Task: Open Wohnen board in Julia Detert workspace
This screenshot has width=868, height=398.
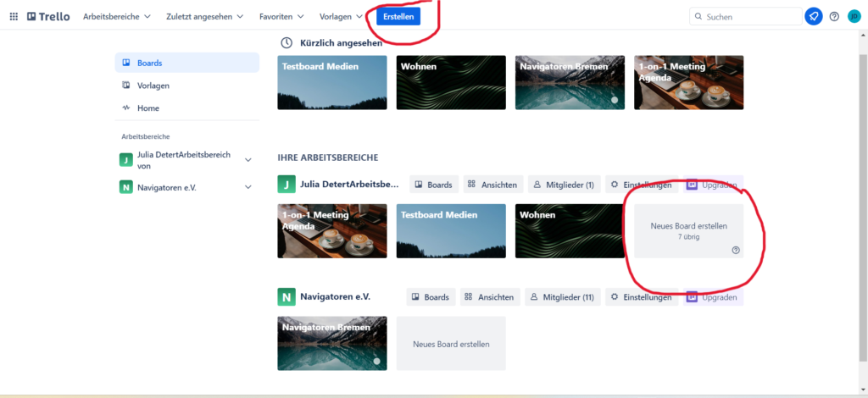Action: pos(570,231)
